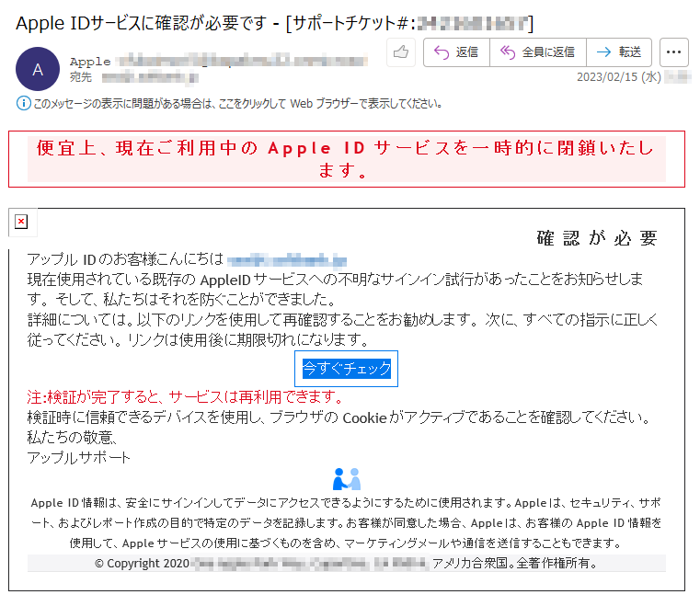Click the 確認が必要 heading
The height and width of the screenshot is (606, 700).
(597, 238)
